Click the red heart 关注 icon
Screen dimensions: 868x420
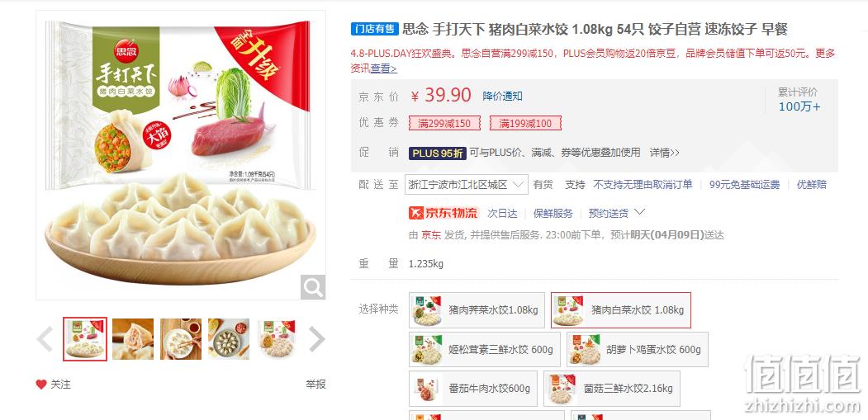coord(41,384)
